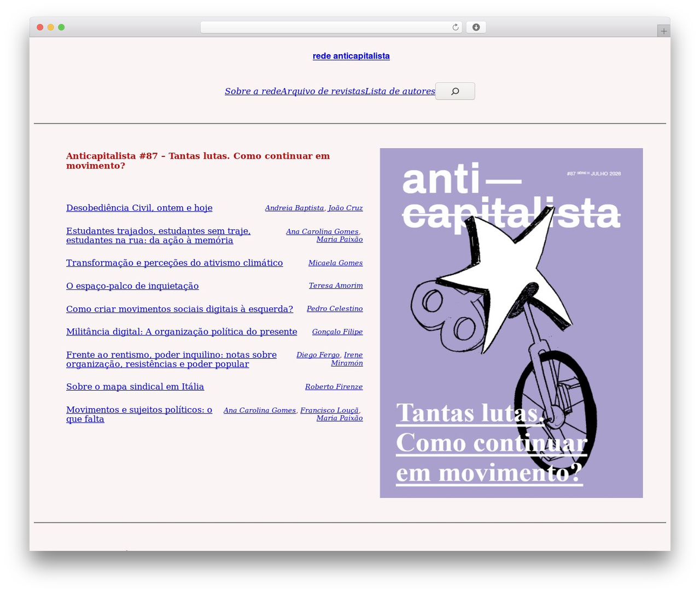The image size is (700, 593).
Task: Focus the browser address bar
Action: 331,27
